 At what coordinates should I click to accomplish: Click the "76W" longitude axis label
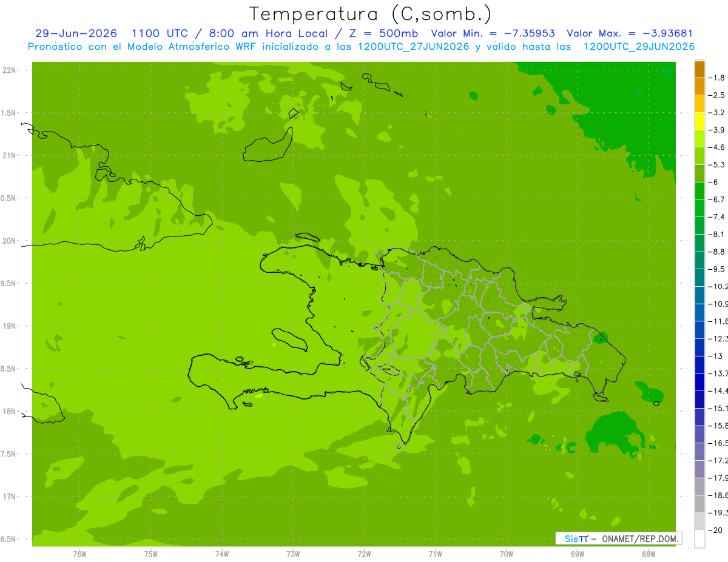pyautogui.click(x=79, y=554)
